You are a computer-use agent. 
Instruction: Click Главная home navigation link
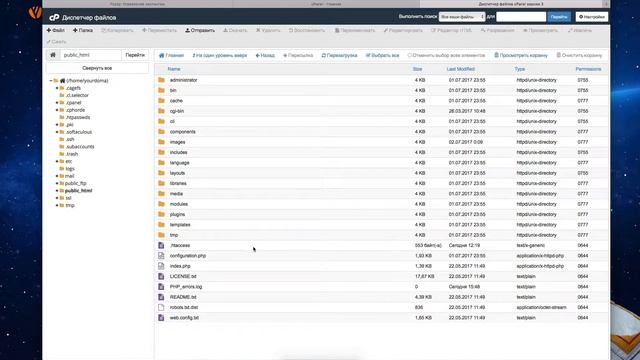[171, 55]
